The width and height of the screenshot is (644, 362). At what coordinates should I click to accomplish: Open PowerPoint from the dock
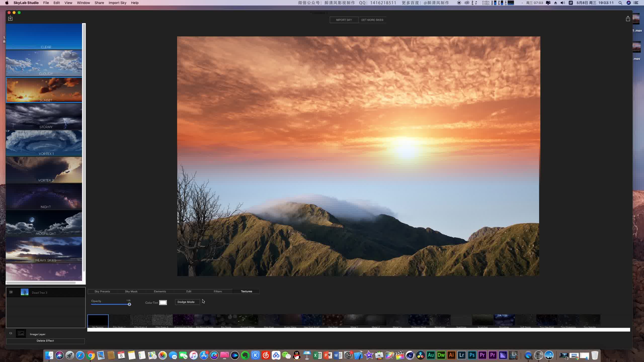(328, 355)
